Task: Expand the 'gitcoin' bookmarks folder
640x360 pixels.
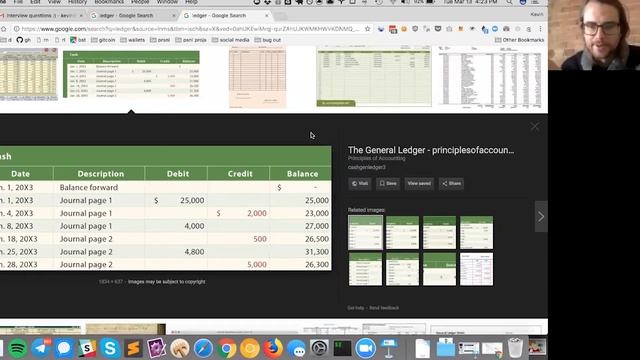Action: pyautogui.click(x=103, y=40)
